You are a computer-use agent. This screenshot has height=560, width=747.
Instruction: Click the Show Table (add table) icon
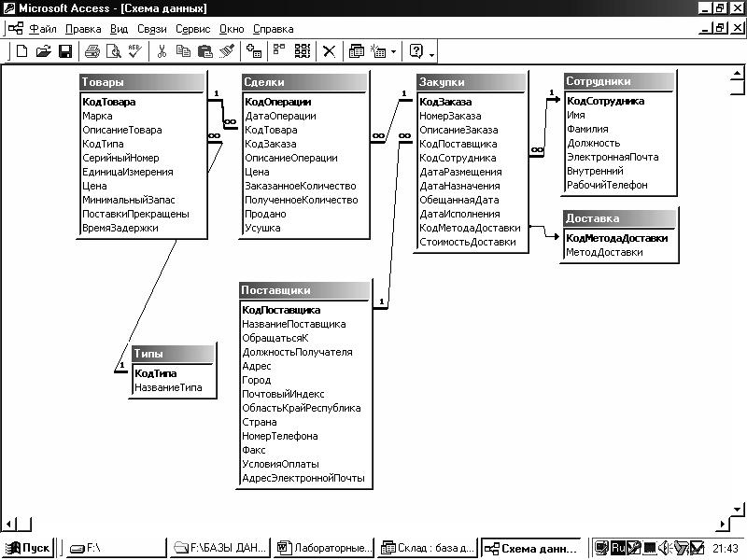(254, 51)
